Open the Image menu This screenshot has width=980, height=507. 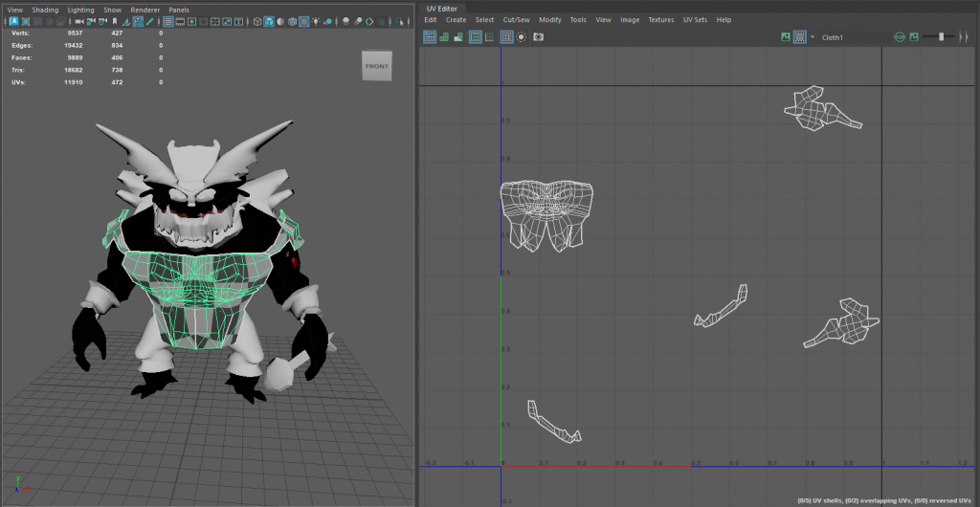[630, 20]
